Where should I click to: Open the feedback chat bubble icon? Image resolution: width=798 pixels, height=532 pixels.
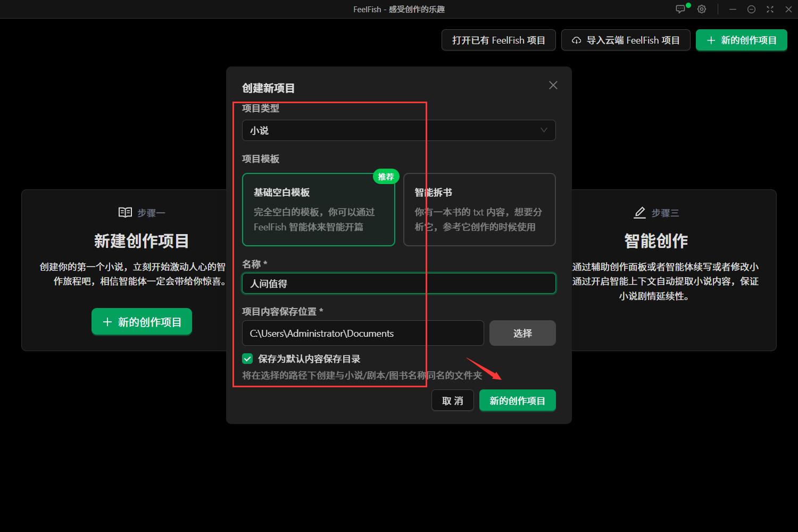tap(680, 9)
